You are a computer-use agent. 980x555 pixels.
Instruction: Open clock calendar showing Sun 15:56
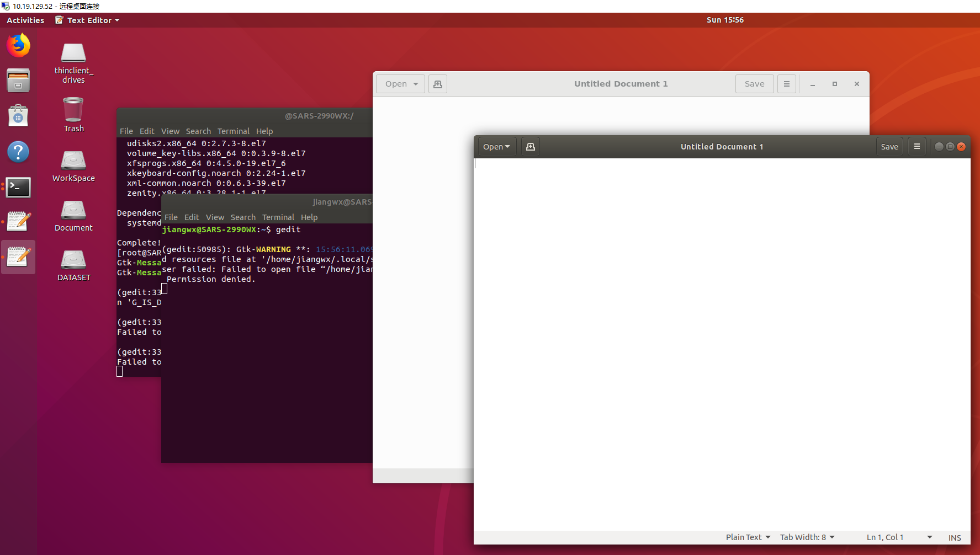tap(725, 20)
